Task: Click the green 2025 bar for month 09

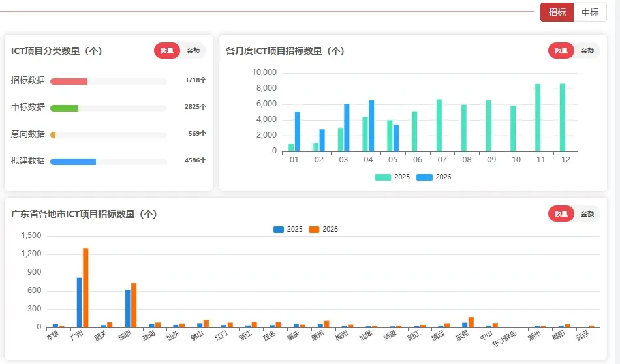Action: point(488,126)
